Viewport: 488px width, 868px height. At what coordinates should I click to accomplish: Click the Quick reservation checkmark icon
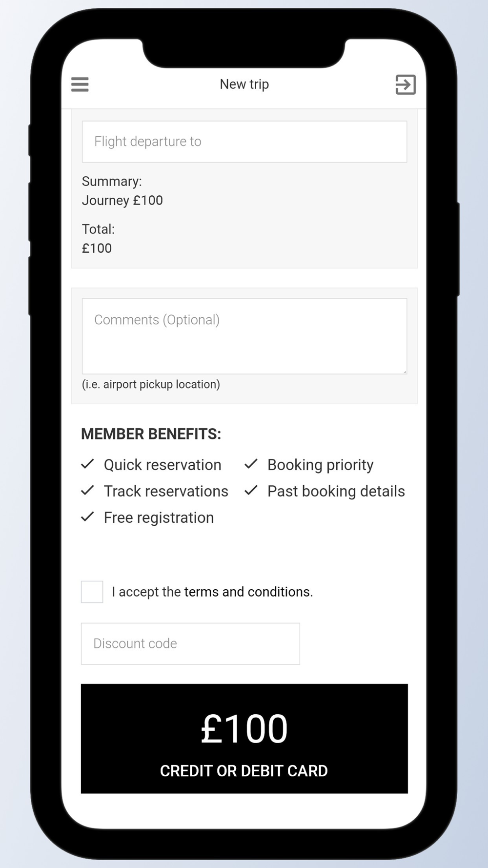point(87,464)
